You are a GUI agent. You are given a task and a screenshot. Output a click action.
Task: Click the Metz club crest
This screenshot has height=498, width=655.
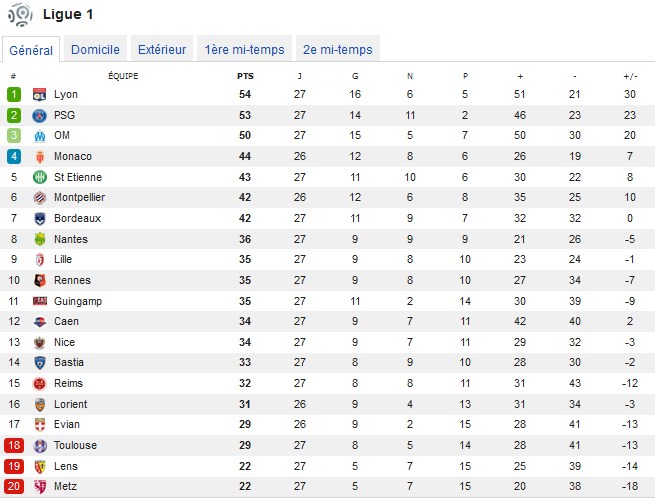(40, 487)
